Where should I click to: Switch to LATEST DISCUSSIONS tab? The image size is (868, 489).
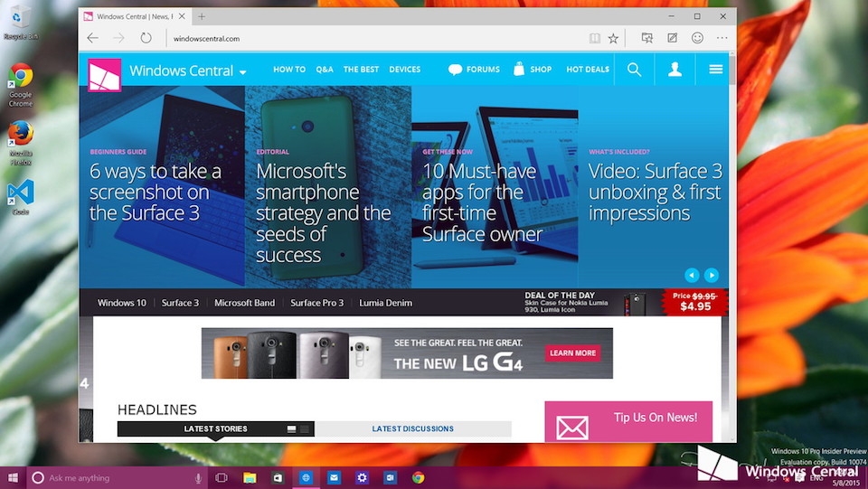click(x=413, y=428)
